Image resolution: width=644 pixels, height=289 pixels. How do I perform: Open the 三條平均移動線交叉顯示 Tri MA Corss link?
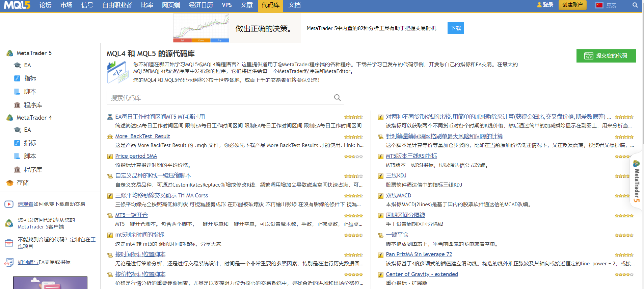[x=162, y=196]
